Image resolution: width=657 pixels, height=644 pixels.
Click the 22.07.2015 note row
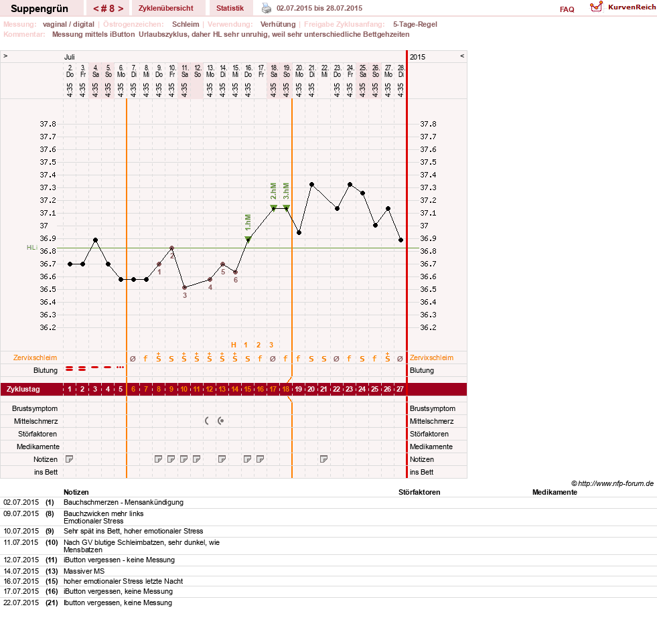click(x=328, y=602)
